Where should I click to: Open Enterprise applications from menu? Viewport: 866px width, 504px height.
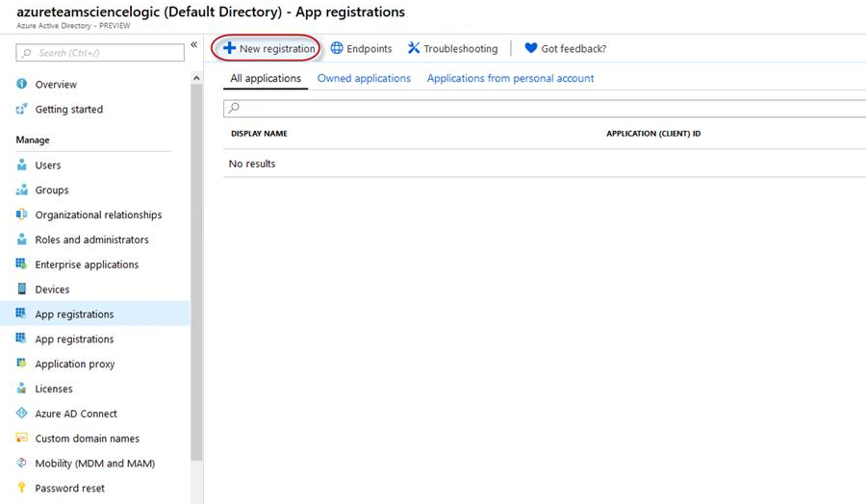[x=87, y=265]
